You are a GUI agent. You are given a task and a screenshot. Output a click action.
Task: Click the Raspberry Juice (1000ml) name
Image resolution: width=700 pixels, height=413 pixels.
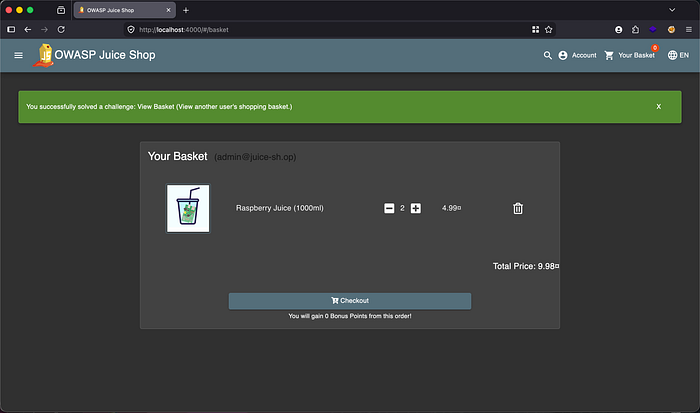(x=279, y=208)
